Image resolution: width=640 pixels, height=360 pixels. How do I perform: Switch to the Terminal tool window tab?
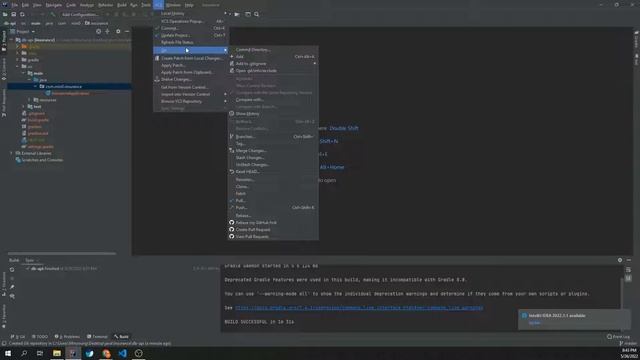point(97,337)
